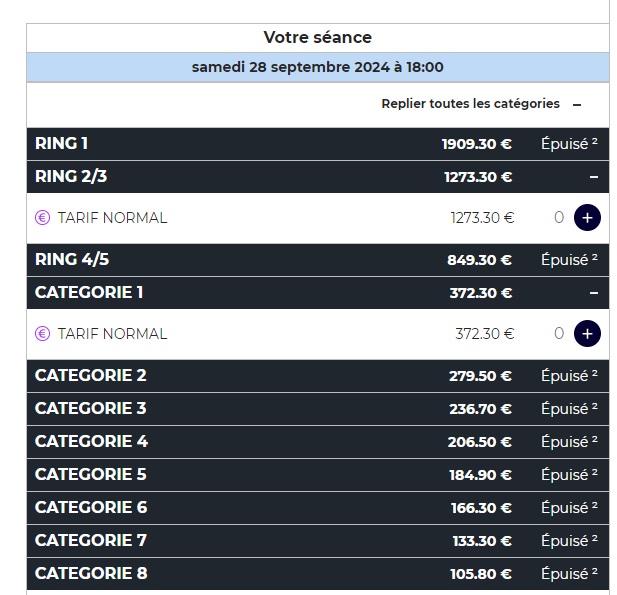617x595 pixels.
Task: Click the euro icon under CATEGORIE 1
Action: (42, 334)
